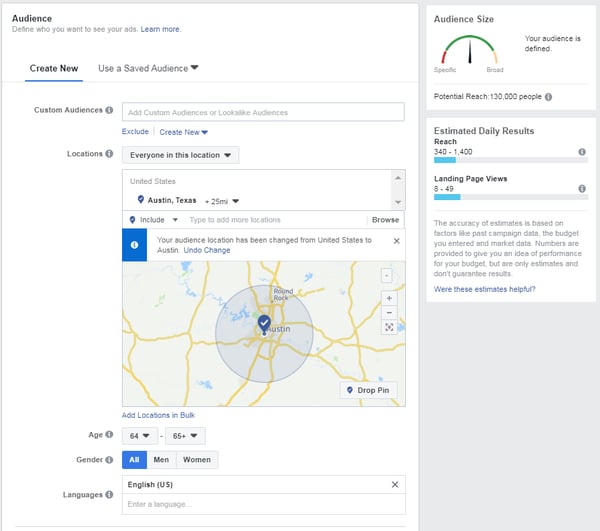
Task: Click the Potential Reach info icon
Action: coord(548,97)
